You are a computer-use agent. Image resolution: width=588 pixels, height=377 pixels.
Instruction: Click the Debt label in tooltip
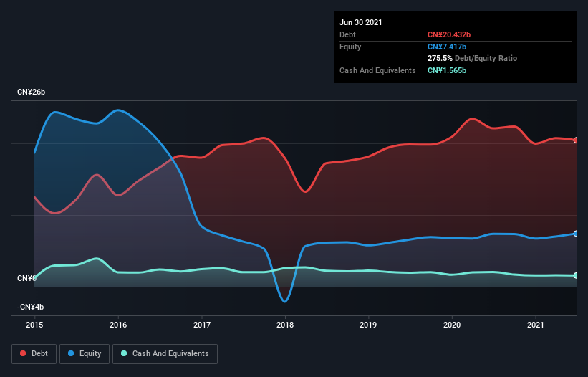pyautogui.click(x=347, y=34)
